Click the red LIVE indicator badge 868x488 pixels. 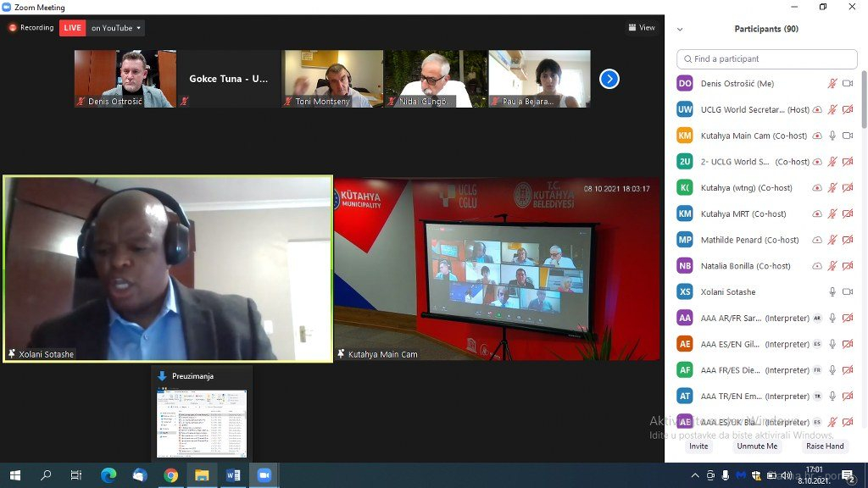tap(73, 28)
